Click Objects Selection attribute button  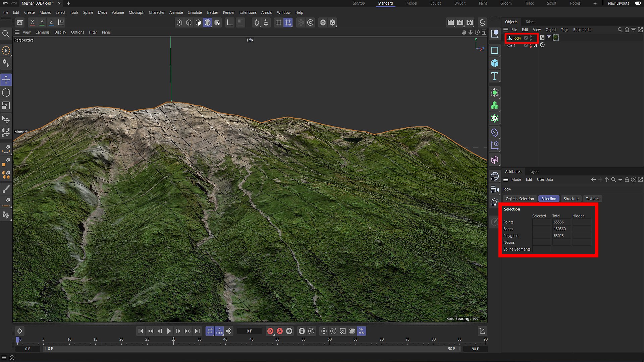pyautogui.click(x=520, y=199)
